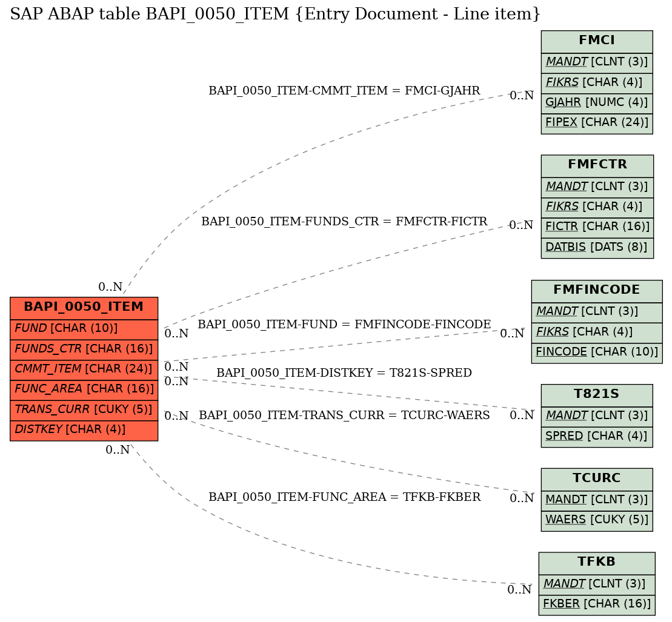
Task: Click MANDT field in TFKB table
Action: (x=597, y=584)
